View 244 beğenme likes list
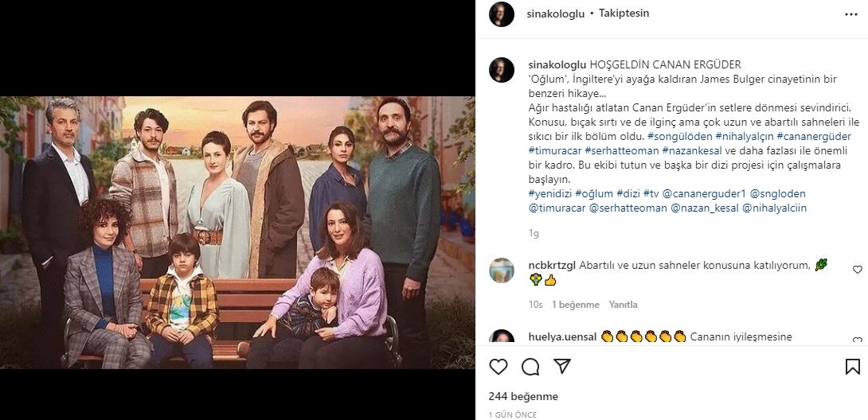The image size is (868, 420). tap(523, 396)
